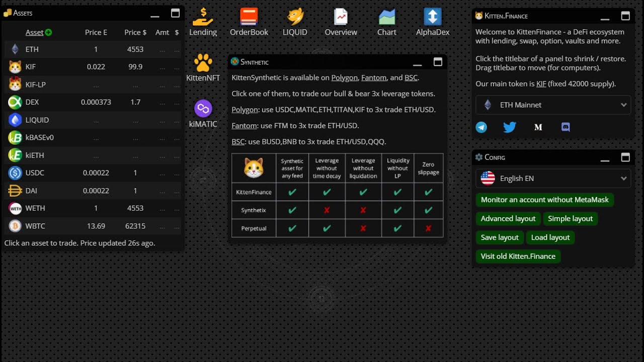
Task: Switch to Simple layout
Action: click(571, 219)
